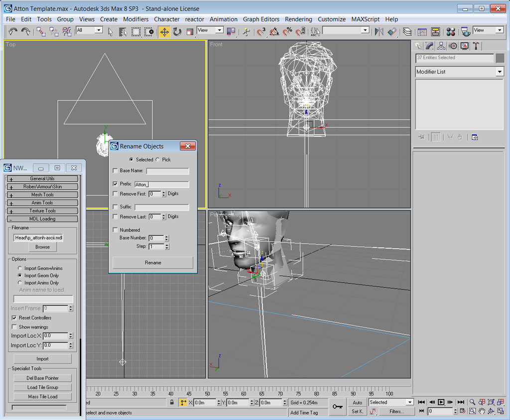This screenshot has width=510, height=420.
Task: Click the Pan View hand icon
Action: tap(482, 411)
